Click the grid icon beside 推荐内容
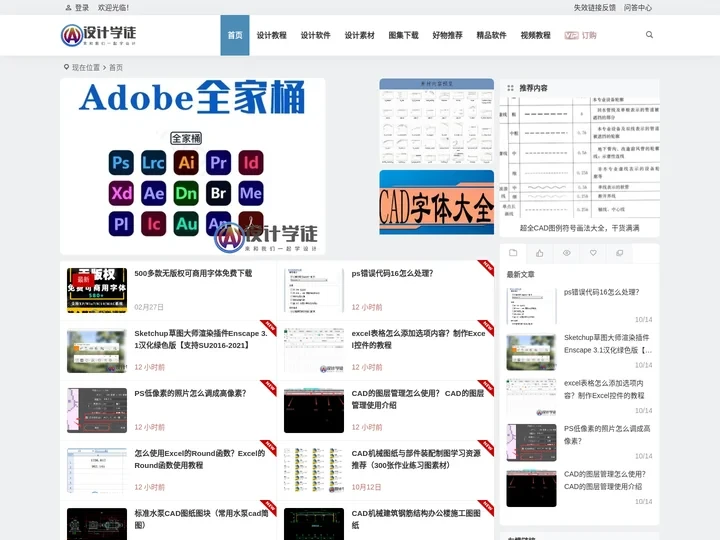720x540 pixels. coord(510,88)
